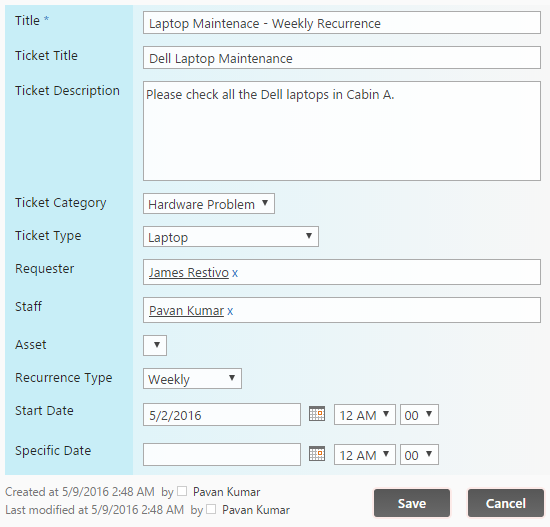Image resolution: width=550 pixels, height=527 pixels.
Task: Remove Pavan Kumar from Staff field
Action: click(230, 311)
